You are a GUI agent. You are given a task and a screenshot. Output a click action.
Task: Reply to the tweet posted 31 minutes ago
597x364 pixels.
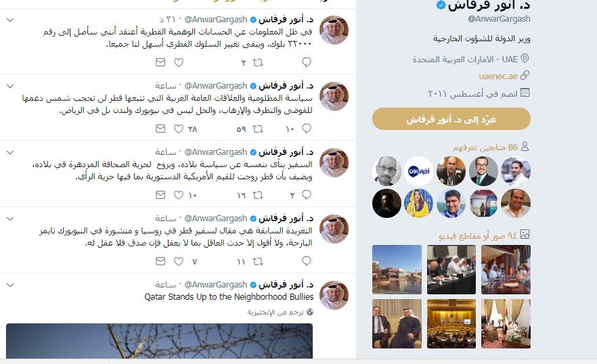coord(307,62)
